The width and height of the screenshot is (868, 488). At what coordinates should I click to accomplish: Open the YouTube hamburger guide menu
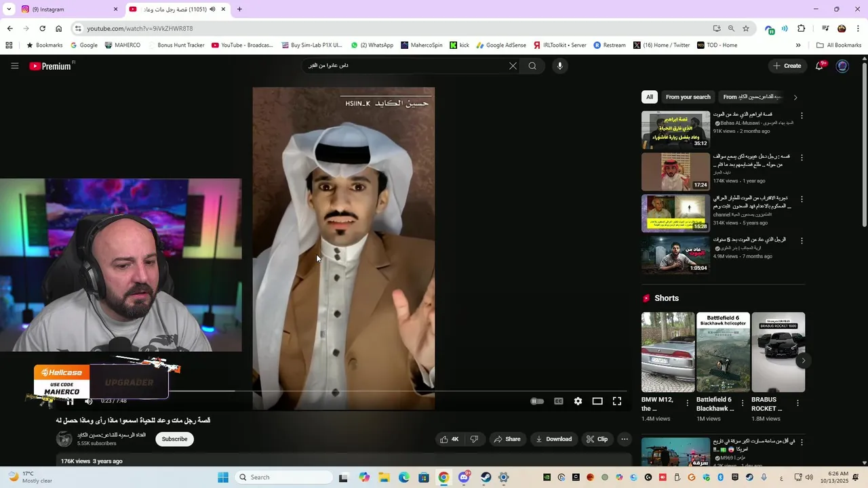click(14, 66)
